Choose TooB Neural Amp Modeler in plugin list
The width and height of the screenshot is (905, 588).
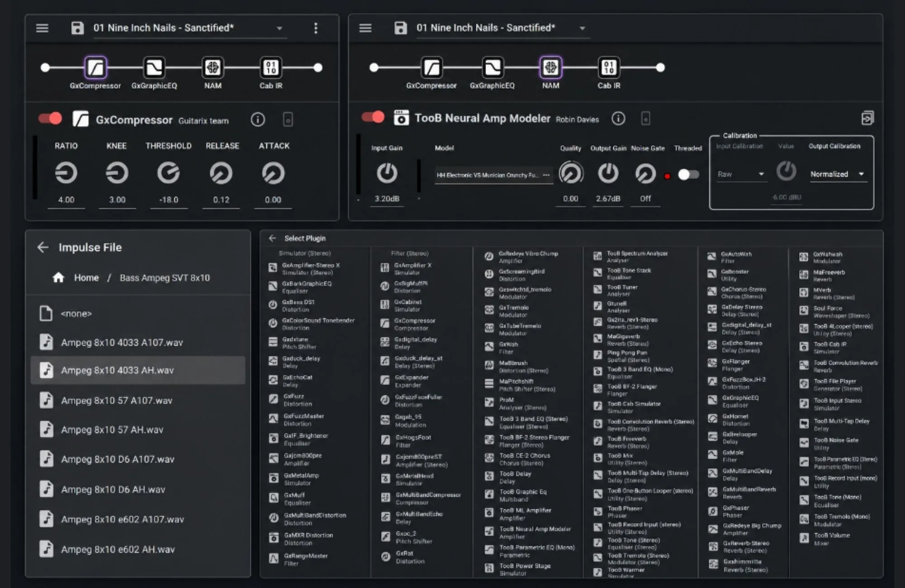click(528, 532)
